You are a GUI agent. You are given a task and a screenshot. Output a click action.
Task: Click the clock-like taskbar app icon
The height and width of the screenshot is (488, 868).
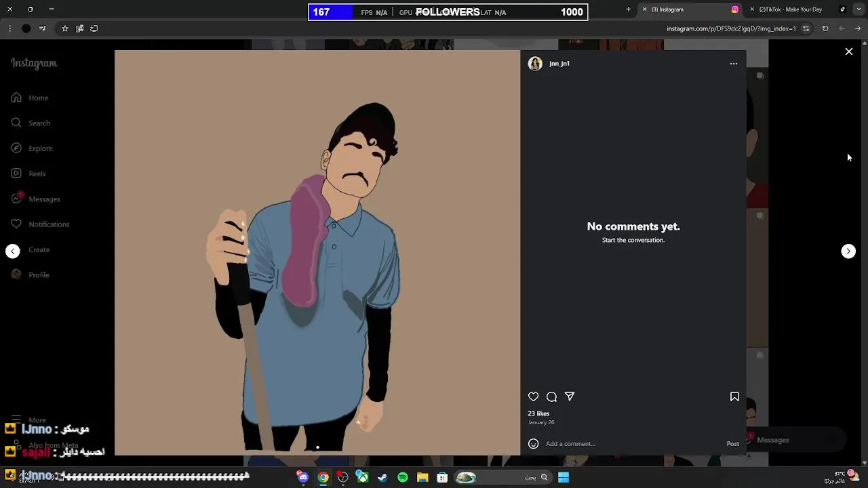pyautogui.click(x=343, y=478)
